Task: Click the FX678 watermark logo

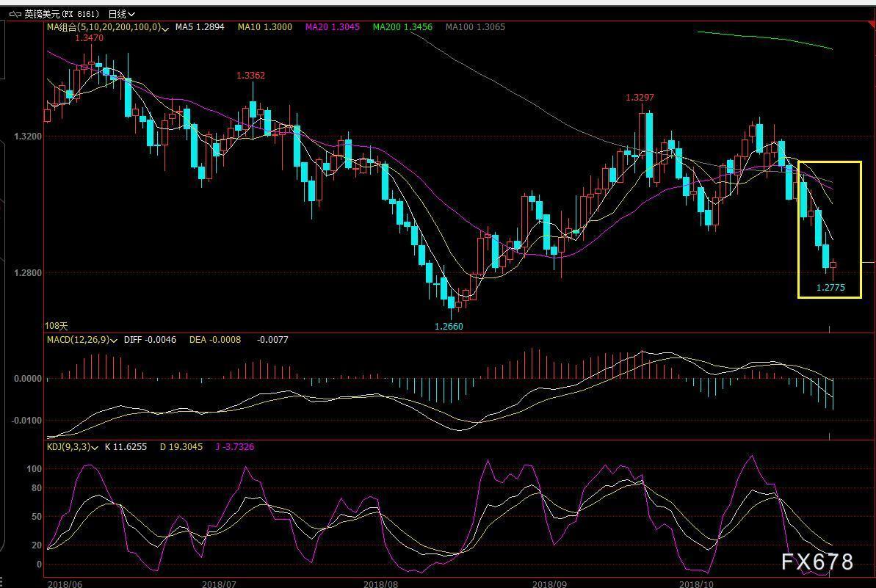Action: tap(817, 562)
